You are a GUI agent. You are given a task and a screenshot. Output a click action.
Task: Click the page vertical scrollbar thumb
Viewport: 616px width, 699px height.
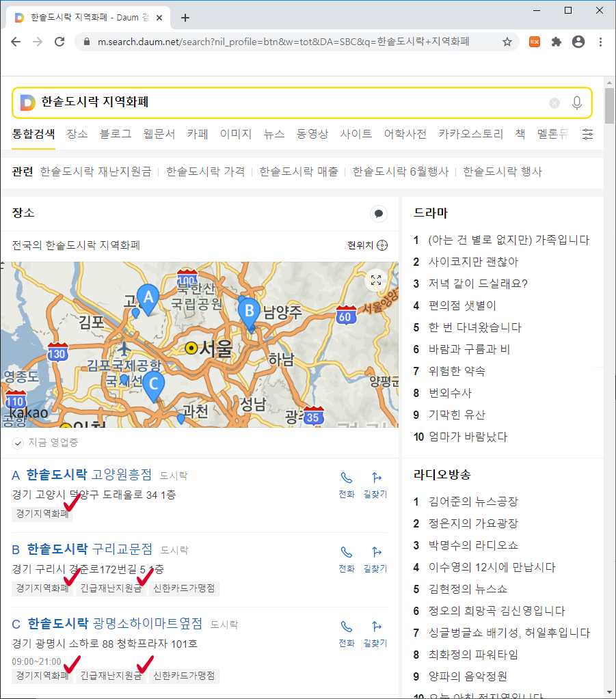pyautogui.click(x=609, y=106)
